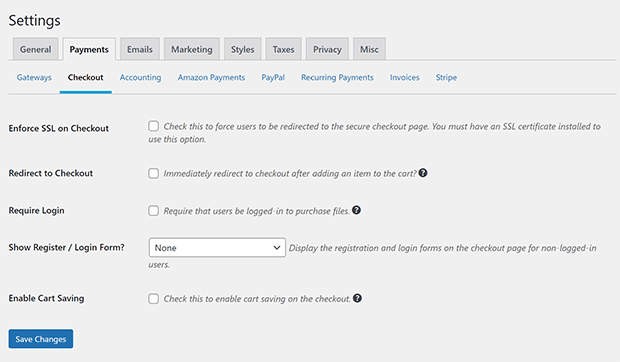Screen dimensions: 620x362
Task: Open the Emails settings tab
Action: pos(140,49)
